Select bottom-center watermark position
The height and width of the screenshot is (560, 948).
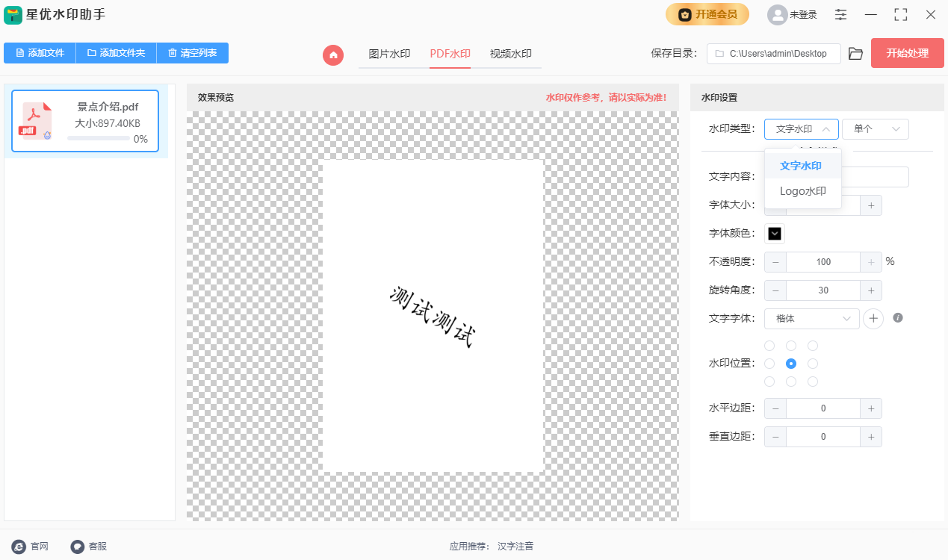(x=791, y=382)
